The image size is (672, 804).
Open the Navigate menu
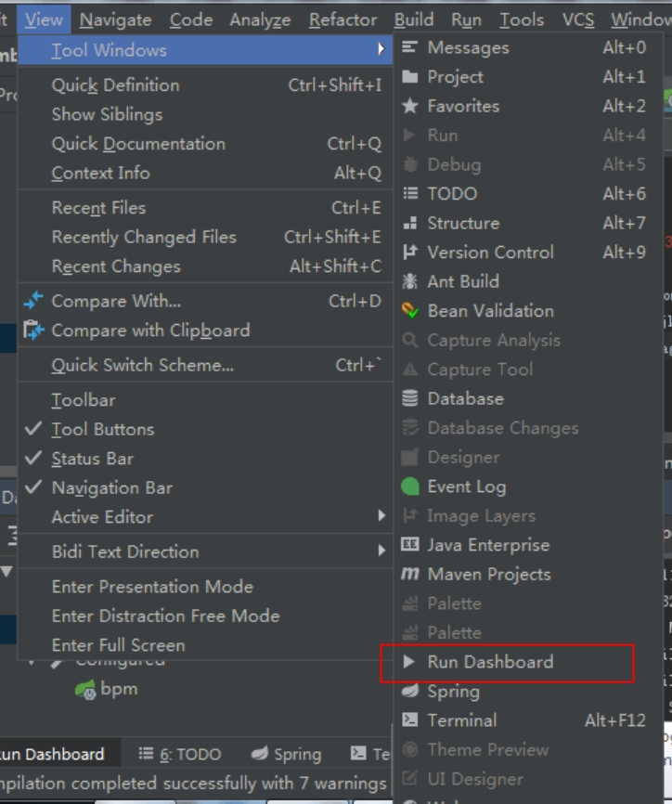[115, 19]
